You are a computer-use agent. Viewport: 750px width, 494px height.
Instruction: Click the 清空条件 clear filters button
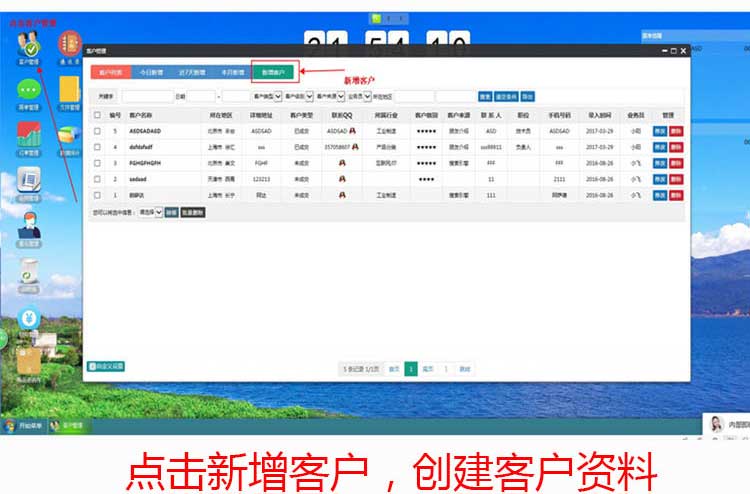506,97
